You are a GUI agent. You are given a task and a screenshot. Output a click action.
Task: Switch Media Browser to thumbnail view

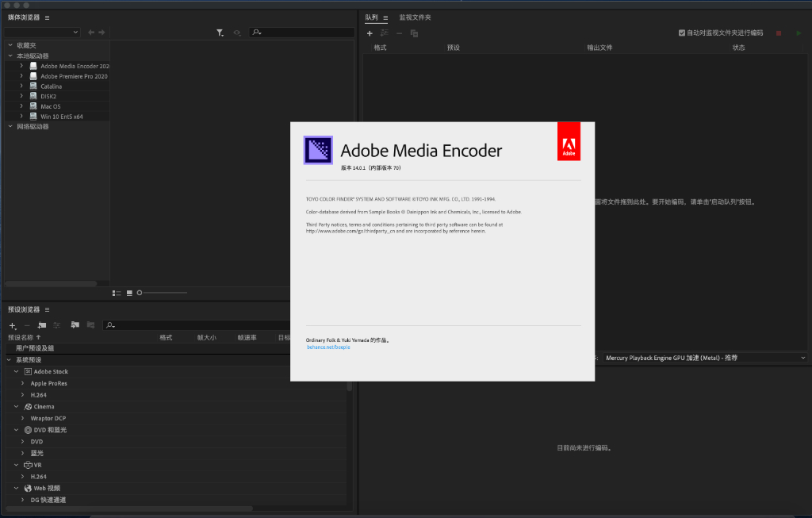(129, 294)
